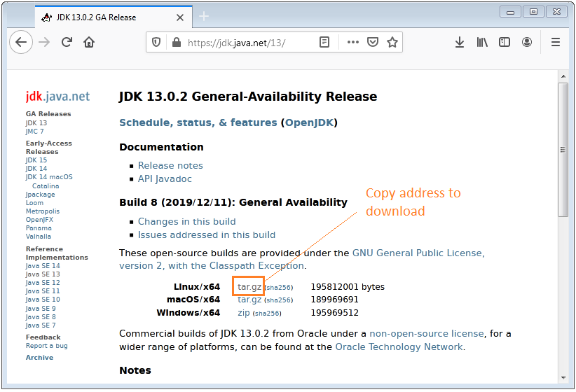576x392 pixels.
Task: Open Java SE 10 reference implementation
Action: click(x=43, y=300)
